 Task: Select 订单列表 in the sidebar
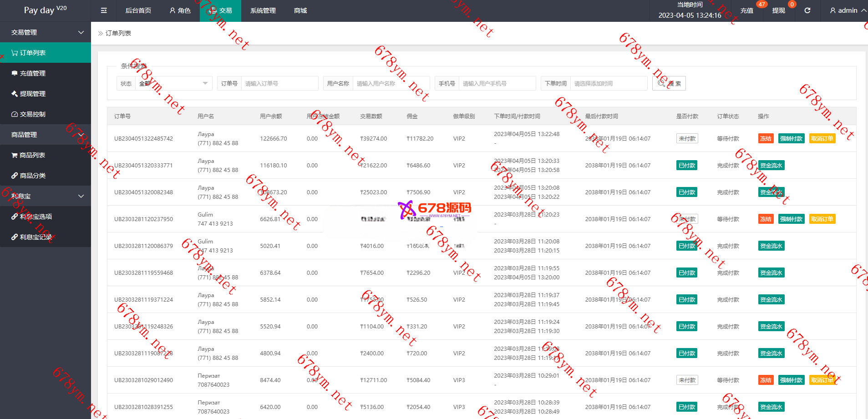pyautogui.click(x=46, y=53)
